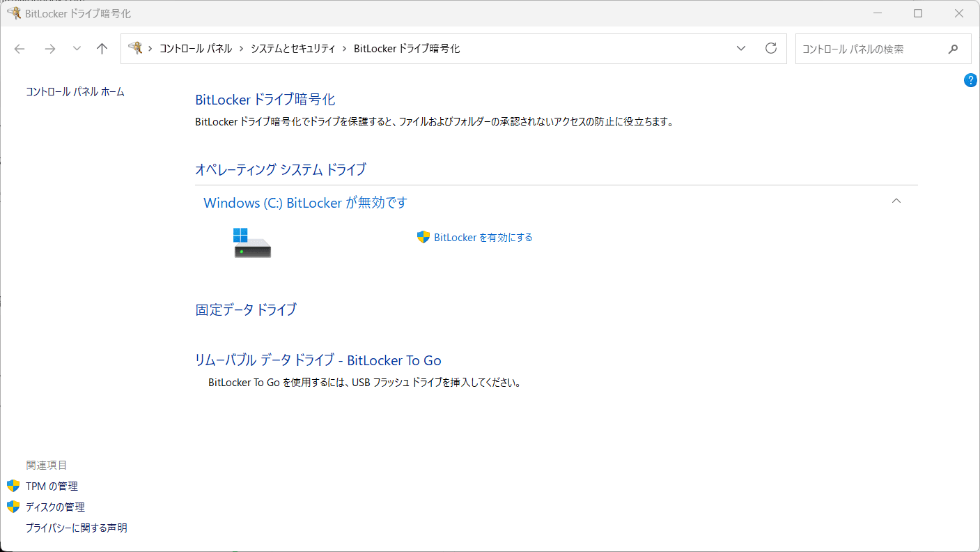Image resolution: width=980 pixels, height=552 pixels.
Task: Click the search magnifier icon
Action: point(953,48)
